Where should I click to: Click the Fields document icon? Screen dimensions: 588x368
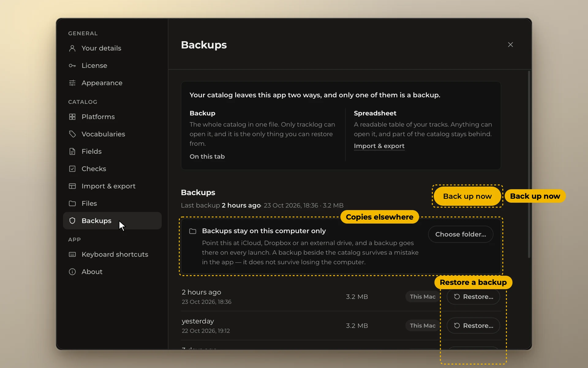(72, 151)
